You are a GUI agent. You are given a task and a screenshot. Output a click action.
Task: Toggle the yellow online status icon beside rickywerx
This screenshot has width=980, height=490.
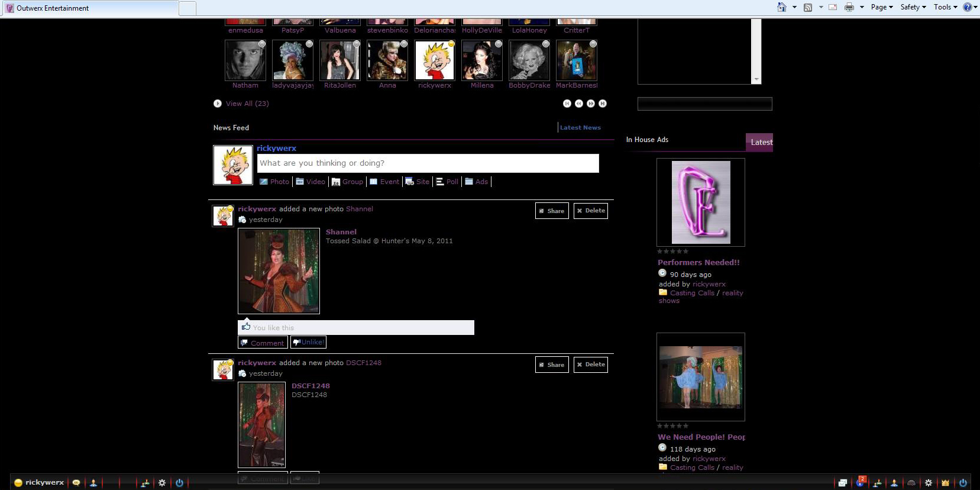click(x=18, y=483)
